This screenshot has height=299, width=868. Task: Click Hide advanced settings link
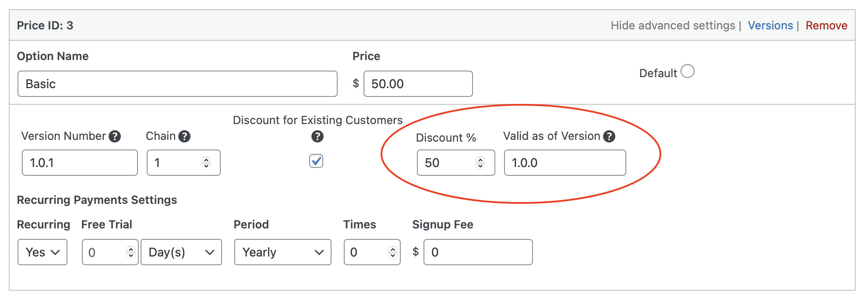click(x=673, y=25)
